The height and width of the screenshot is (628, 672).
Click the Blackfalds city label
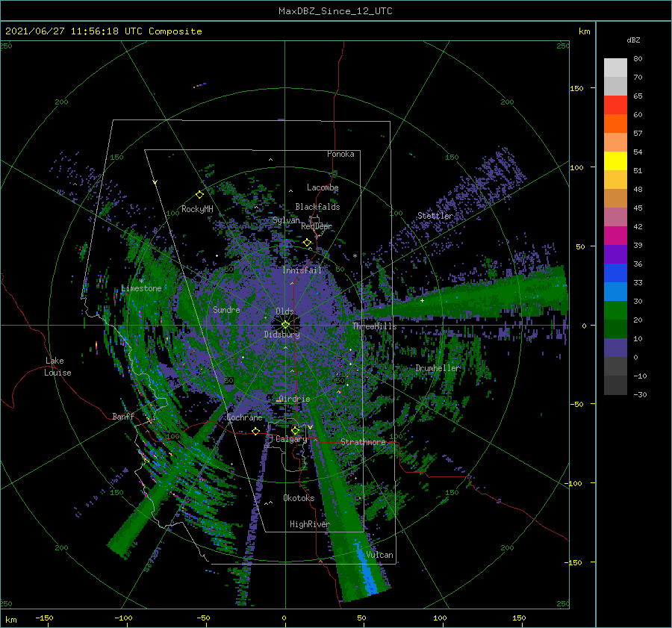click(317, 207)
